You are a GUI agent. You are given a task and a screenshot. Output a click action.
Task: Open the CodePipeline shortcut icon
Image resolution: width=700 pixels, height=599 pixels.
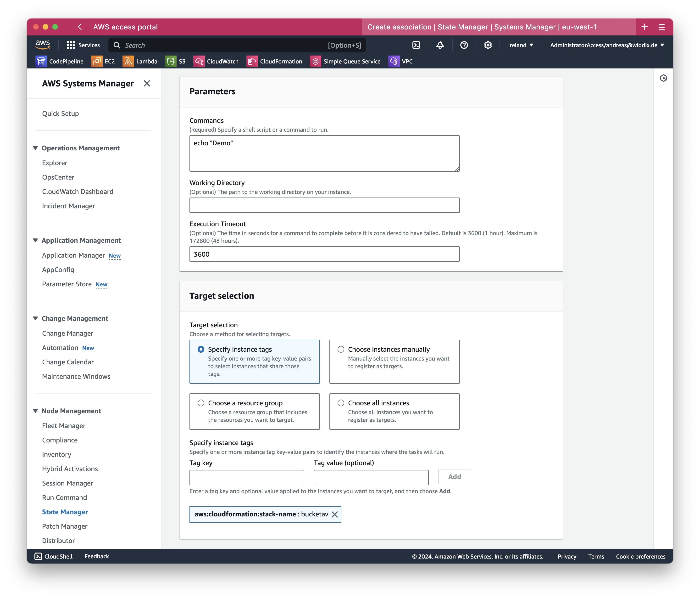tap(41, 61)
